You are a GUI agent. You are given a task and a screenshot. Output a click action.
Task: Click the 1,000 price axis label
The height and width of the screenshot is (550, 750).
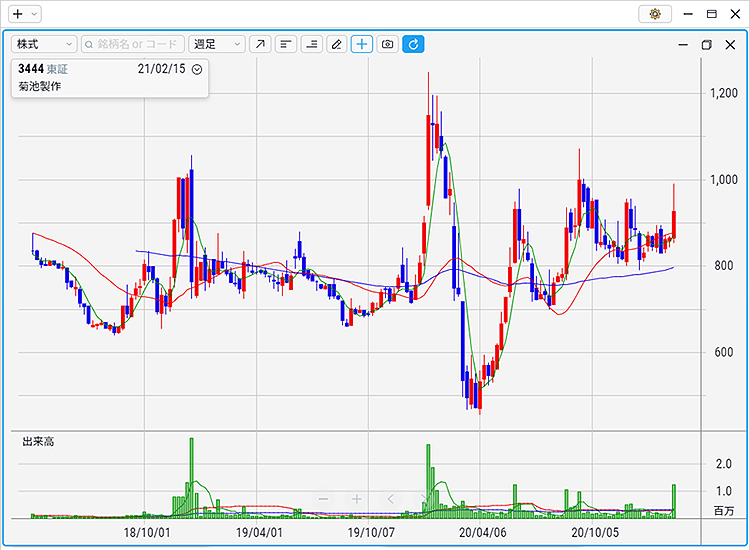click(724, 179)
